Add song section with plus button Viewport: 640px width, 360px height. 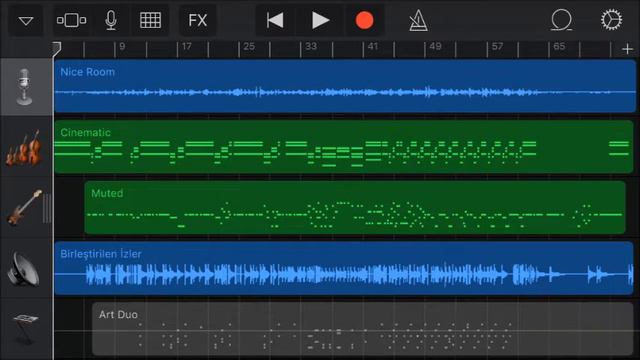(627, 49)
